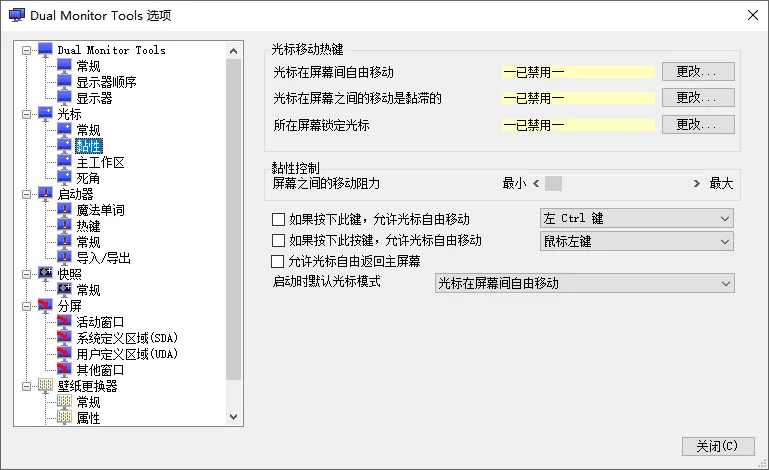Select the 其他窗口 tree item
769x470 pixels.
click(x=101, y=370)
